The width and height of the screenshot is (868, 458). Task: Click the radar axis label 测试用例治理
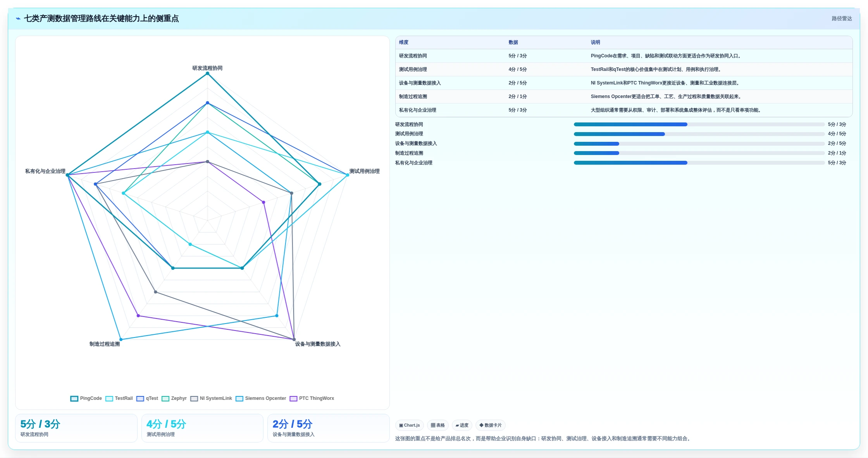(365, 171)
